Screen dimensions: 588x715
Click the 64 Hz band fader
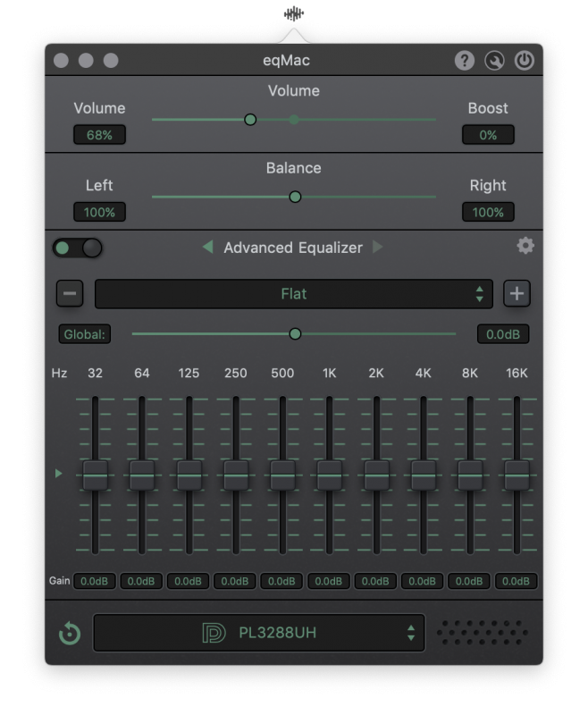(x=142, y=475)
